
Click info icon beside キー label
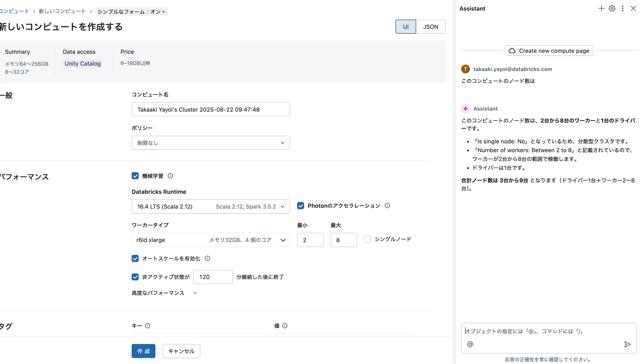pyautogui.click(x=147, y=326)
